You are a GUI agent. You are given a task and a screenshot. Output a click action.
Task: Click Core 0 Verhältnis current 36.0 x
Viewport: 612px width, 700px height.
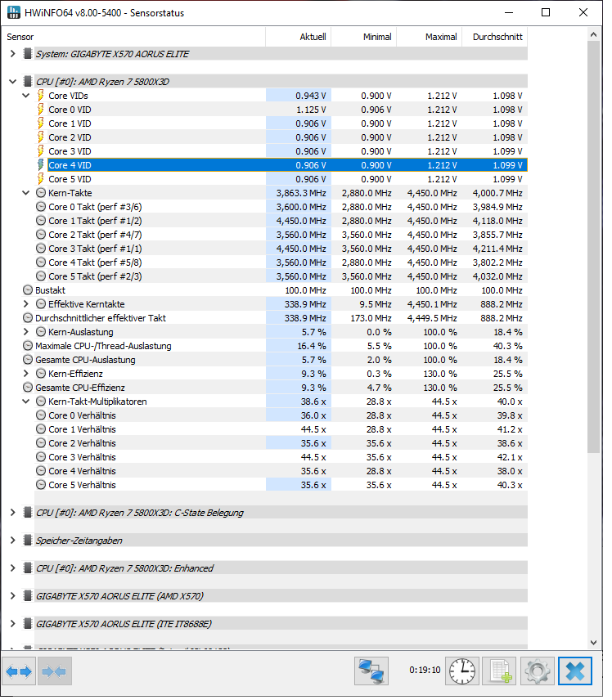click(x=314, y=416)
